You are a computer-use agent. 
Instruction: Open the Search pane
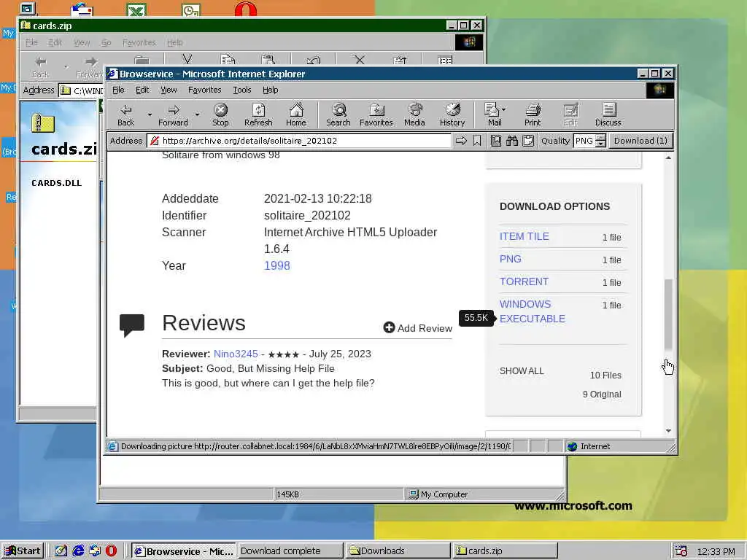pos(338,114)
